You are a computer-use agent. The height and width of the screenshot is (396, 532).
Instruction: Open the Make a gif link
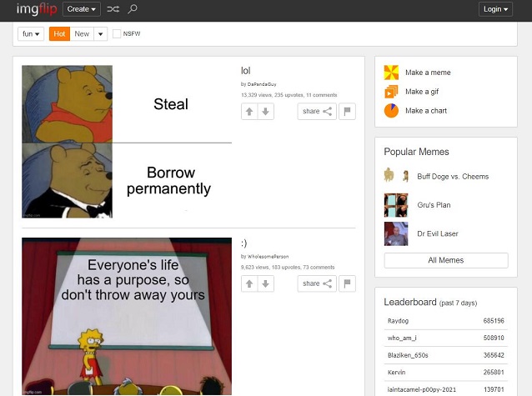pyautogui.click(x=422, y=92)
